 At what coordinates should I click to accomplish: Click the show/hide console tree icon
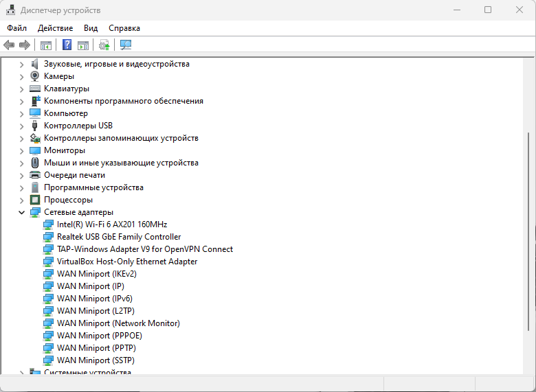[46, 45]
